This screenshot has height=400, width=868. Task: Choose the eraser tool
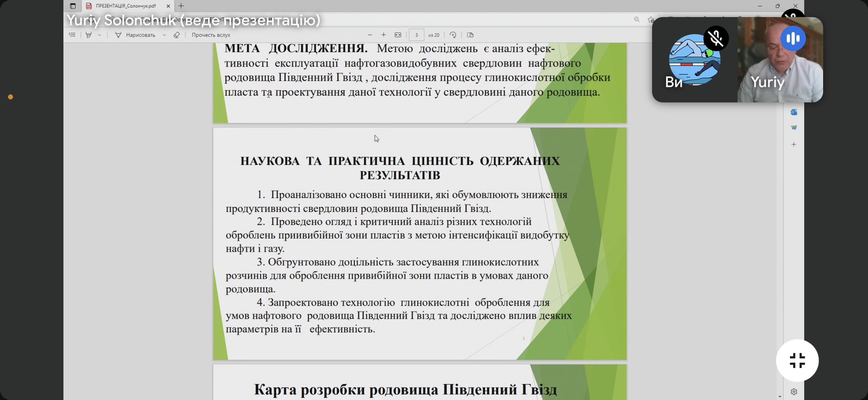coord(176,35)
